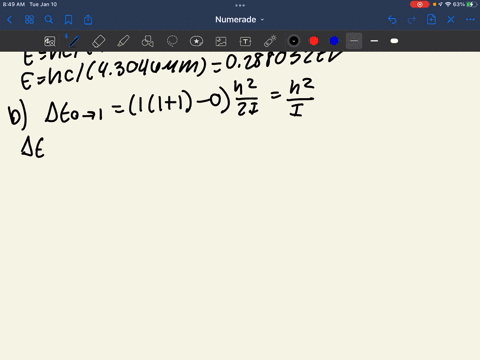Select the thickest stroke width
The image size is (480, 360).
pyautogui.click(x=394, y=41)
